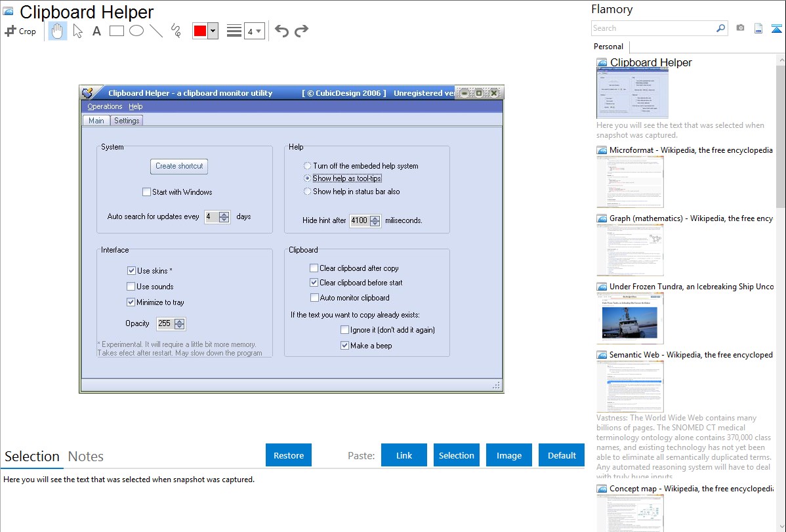Click the icon beside Under Frozen Tundra snapshot
Screen dimensions: 786x532
[602, 287]
